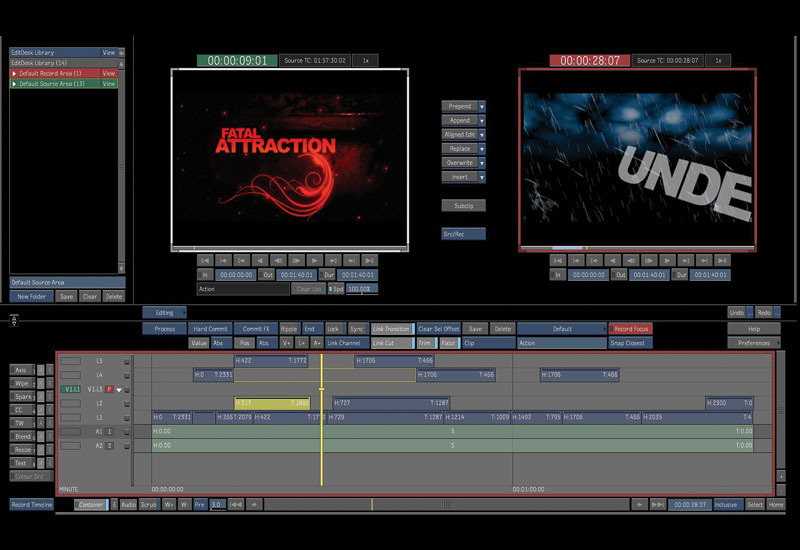Toggle the Trim option
The height and width of the screenshot is (550, 800).
[x=427, y=343]
